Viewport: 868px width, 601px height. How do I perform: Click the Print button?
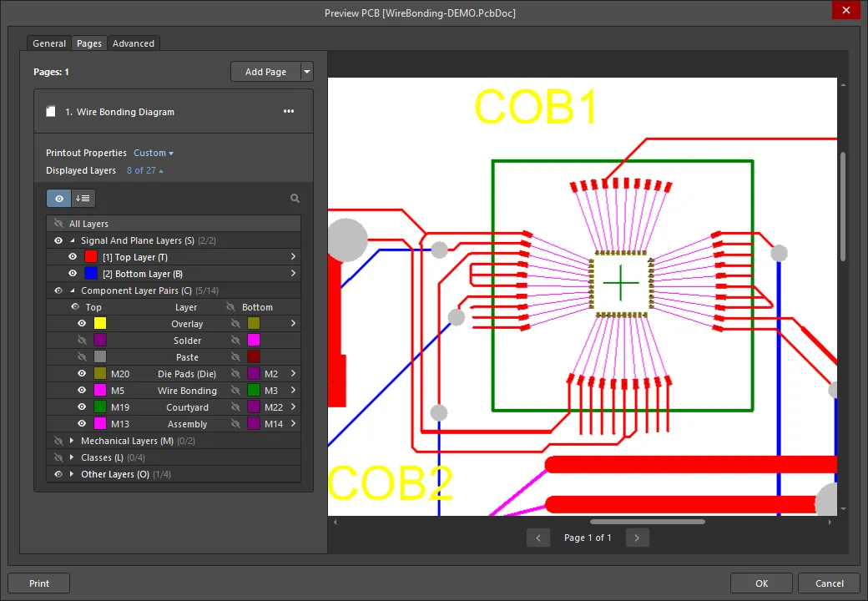coord(39,583)
